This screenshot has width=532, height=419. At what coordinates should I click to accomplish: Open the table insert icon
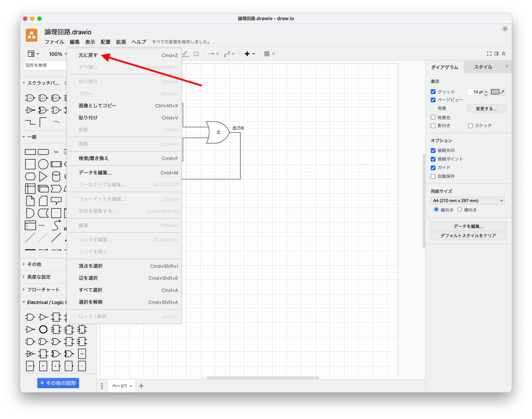[x=267, y=54]
